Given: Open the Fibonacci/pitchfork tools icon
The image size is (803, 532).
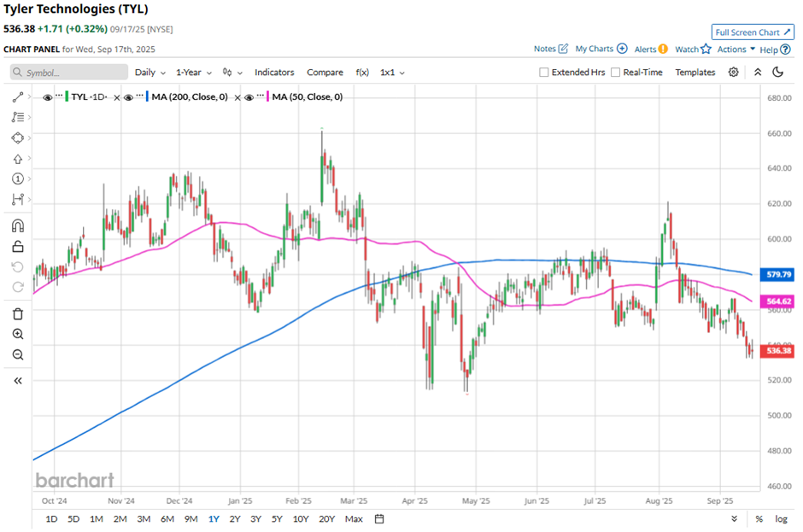Looking at the screenshot, I should [18, 117].
